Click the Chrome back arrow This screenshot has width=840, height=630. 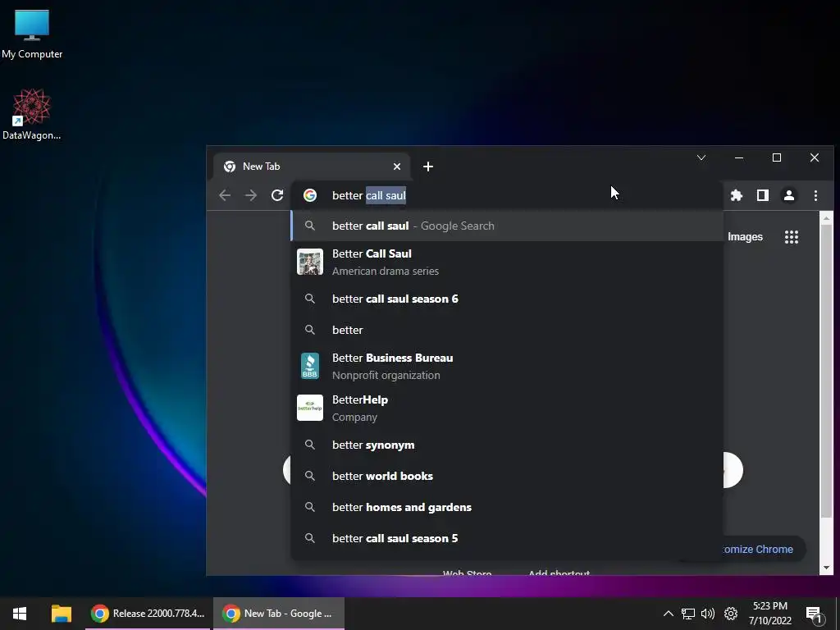click(x=225, y=195)
